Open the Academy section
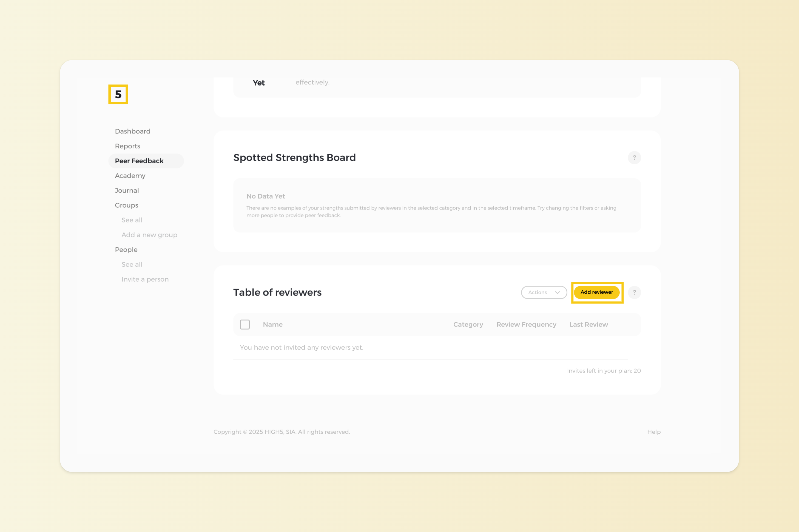The height and width of the screenshot is (532, 799). (130, 175)
